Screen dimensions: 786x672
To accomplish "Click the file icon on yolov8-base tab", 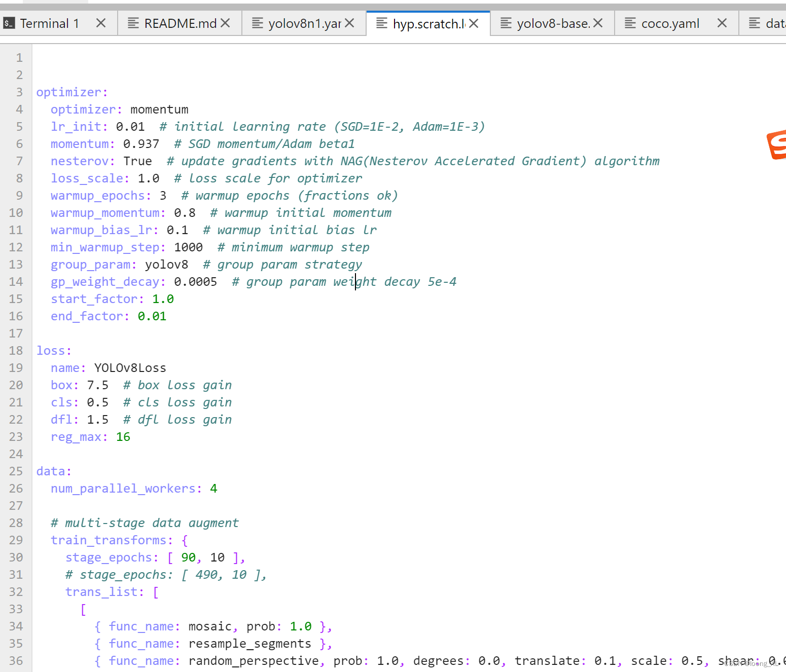I will point(506,23).
